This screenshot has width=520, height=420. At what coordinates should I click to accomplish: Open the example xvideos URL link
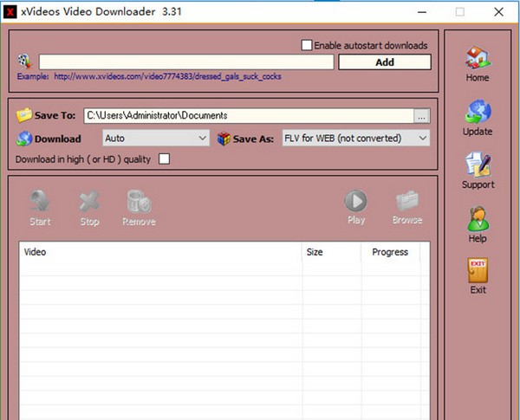tap(167, 76)
